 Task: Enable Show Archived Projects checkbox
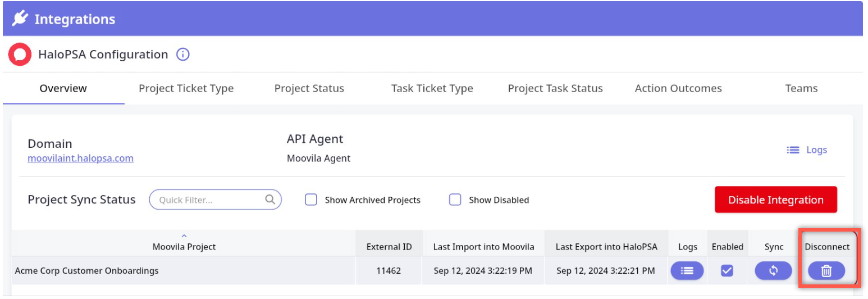coord(311,200)
